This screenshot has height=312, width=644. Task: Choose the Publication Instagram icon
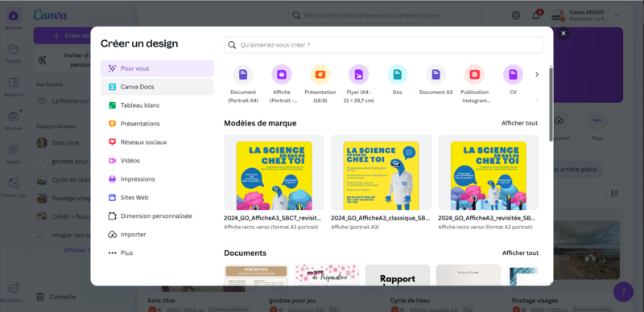coord(474,75)
